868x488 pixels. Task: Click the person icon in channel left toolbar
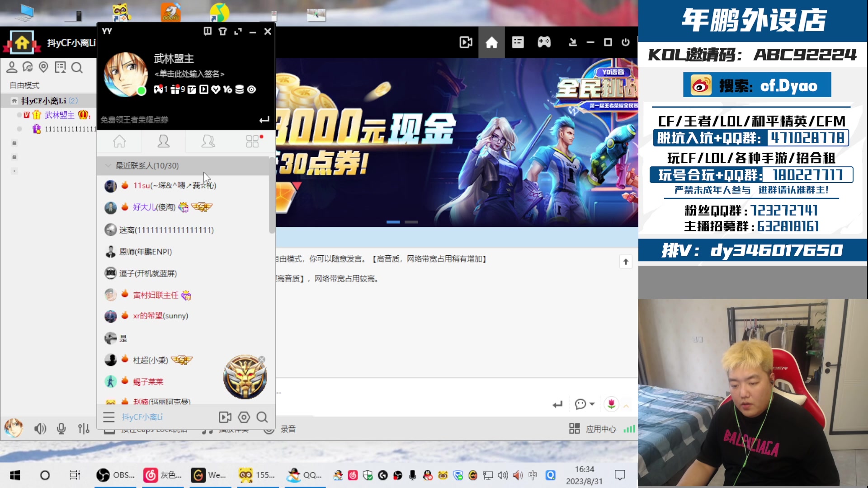(12, 67)
